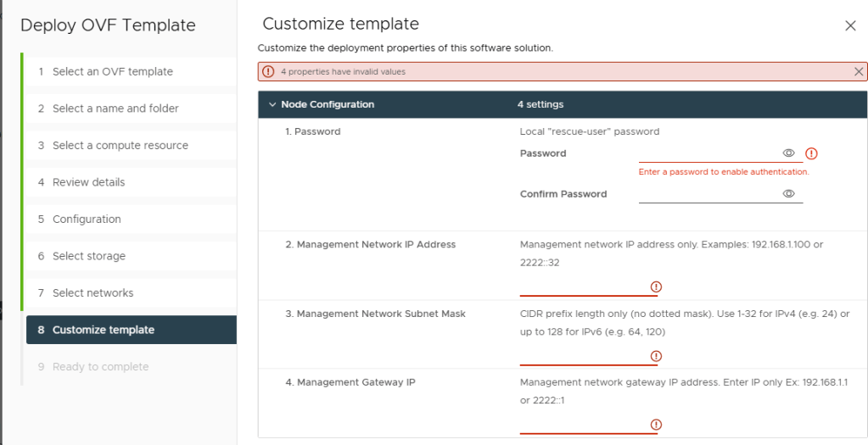Dismiss the invalid values error banner
Viewport: 868px width, 445px height.
859,71
